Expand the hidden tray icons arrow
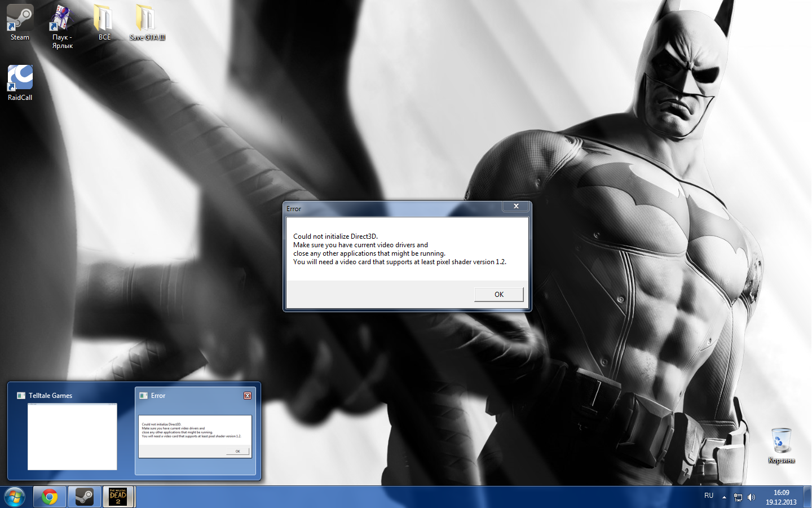The height and width of the screenshot is (508, 812). pyautogui.click(x=724, y=497)
